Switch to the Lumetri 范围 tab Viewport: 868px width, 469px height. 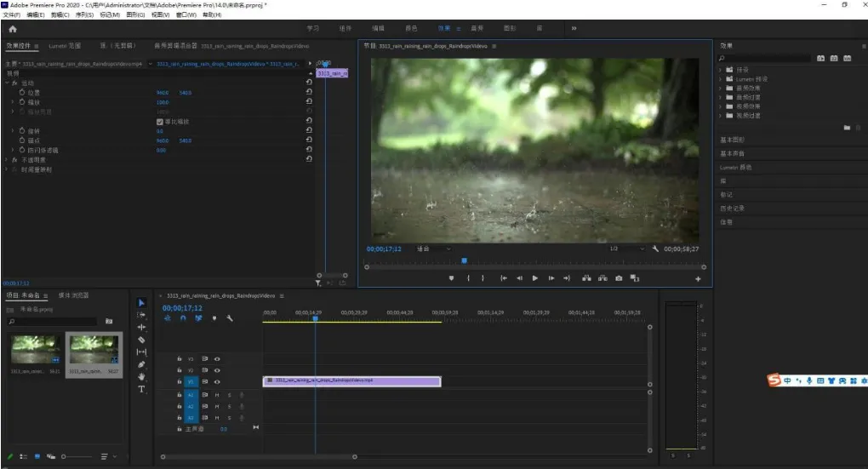point(65,46)
